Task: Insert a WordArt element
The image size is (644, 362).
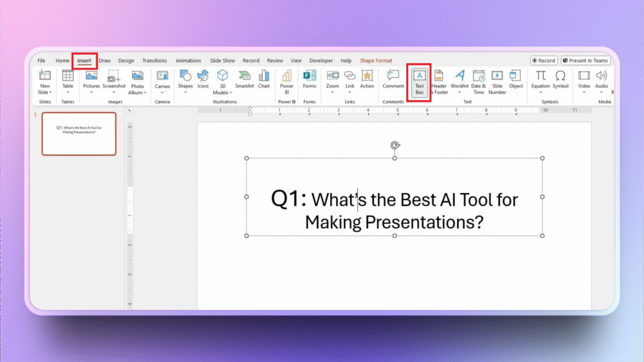Action: 460,81
